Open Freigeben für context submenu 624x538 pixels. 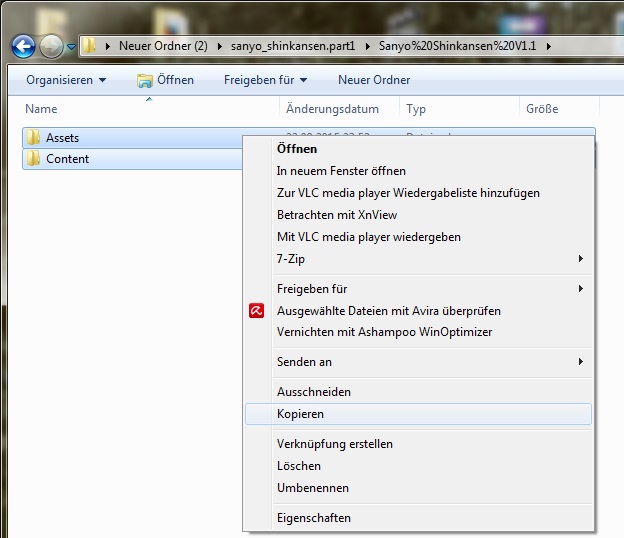pos(418,288)
